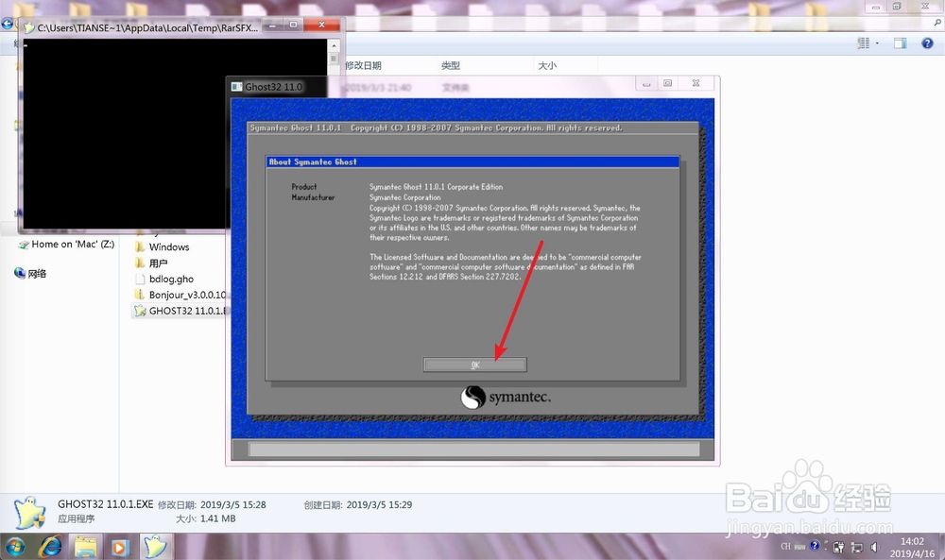The height and width of the screenshot is (560, 945).
Task: Toggle Explorer preview pane icon
Action: pos(900,43)
